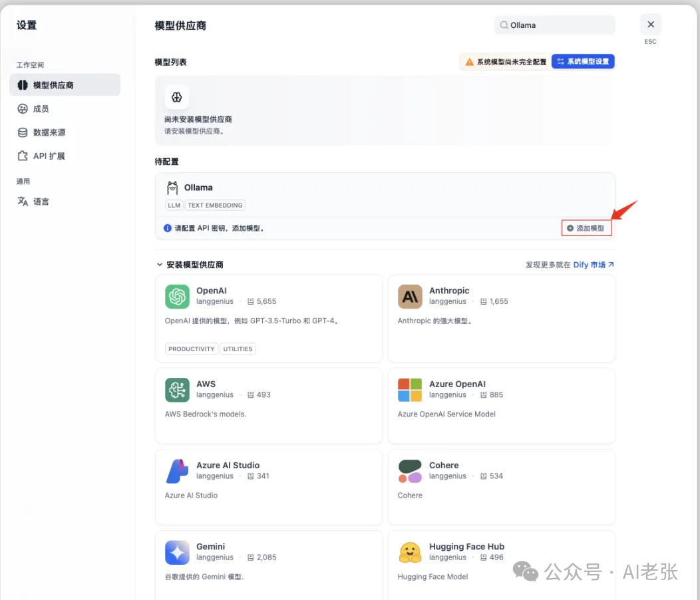Click the puzzle icon beside API 扩展
The height and width of the screenshot is (600, 700).
23,156
